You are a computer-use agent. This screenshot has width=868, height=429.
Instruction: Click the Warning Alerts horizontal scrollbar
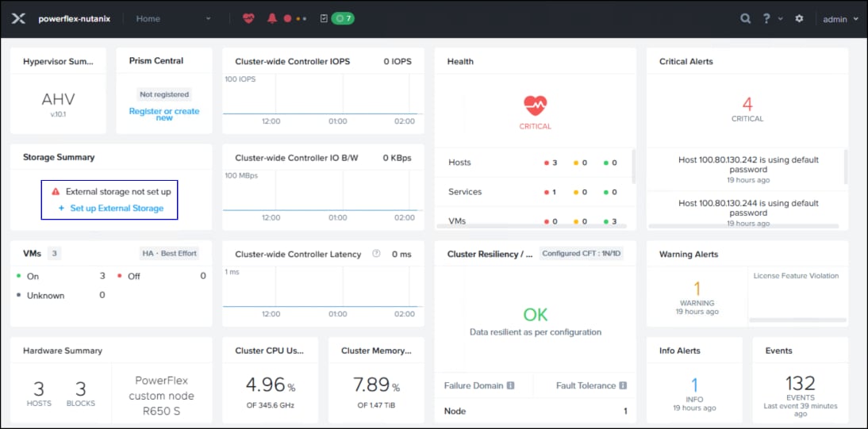[x=797, y=320]
